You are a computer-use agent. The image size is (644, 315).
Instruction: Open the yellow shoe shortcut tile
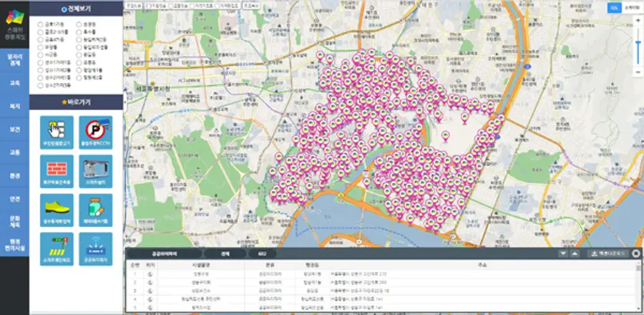tap(57, 210)
